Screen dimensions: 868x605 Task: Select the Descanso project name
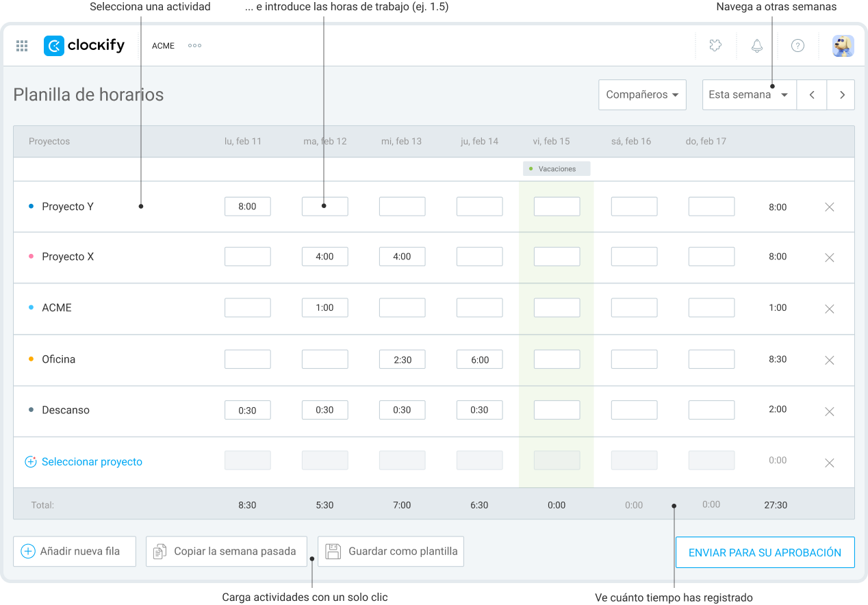[66, 410]
